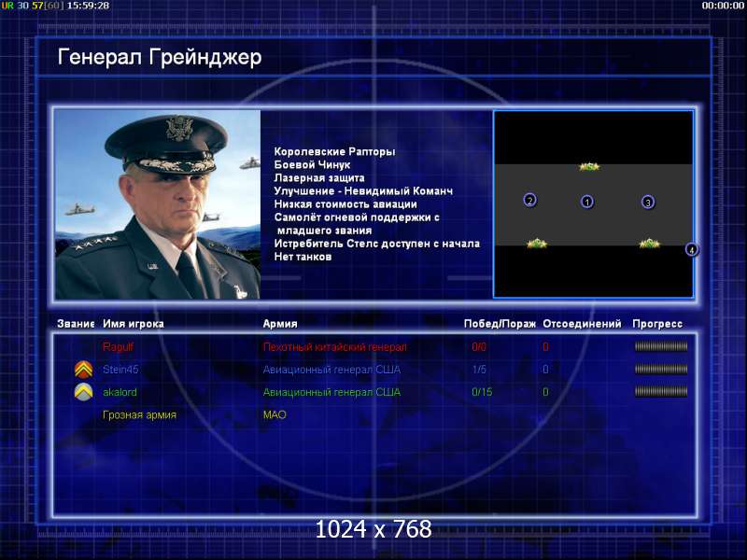Click Ragulf's loading progress bar
This screenshot has width=747, height=560.
click(x=661, y=346)
